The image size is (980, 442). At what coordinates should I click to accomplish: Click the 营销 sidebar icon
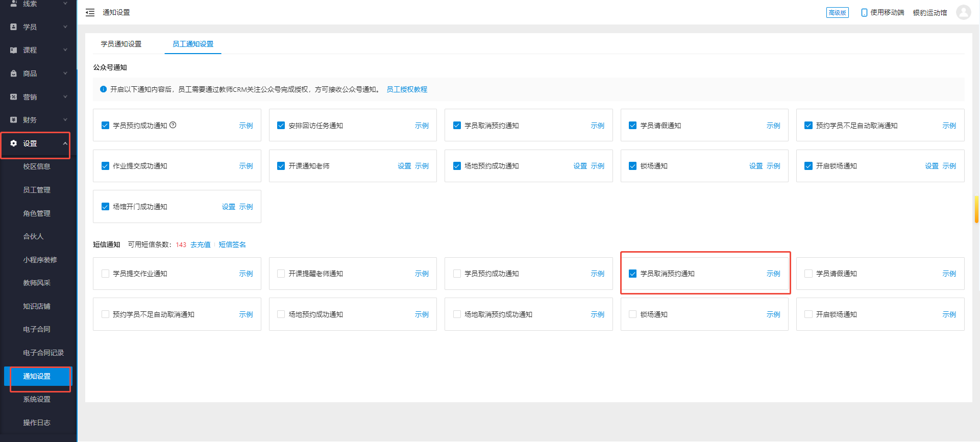pyautogui.click(x=14, y=96)
